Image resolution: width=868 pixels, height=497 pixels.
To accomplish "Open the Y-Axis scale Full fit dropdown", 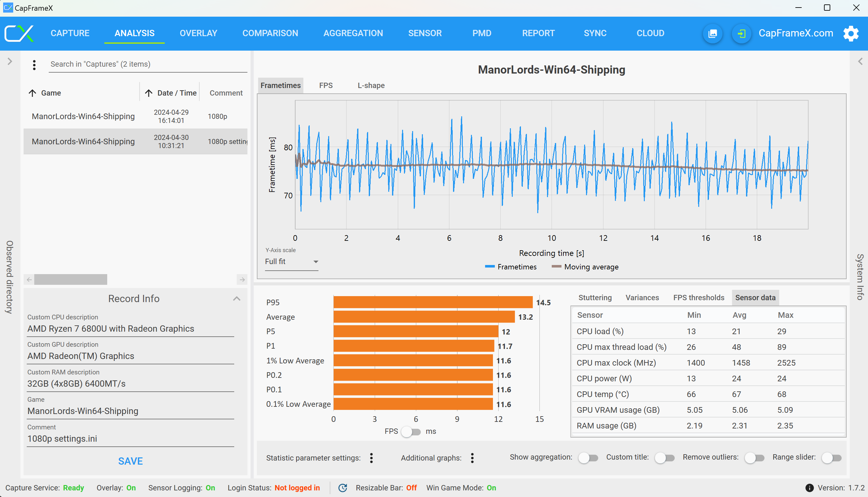I will click(291, 262).
